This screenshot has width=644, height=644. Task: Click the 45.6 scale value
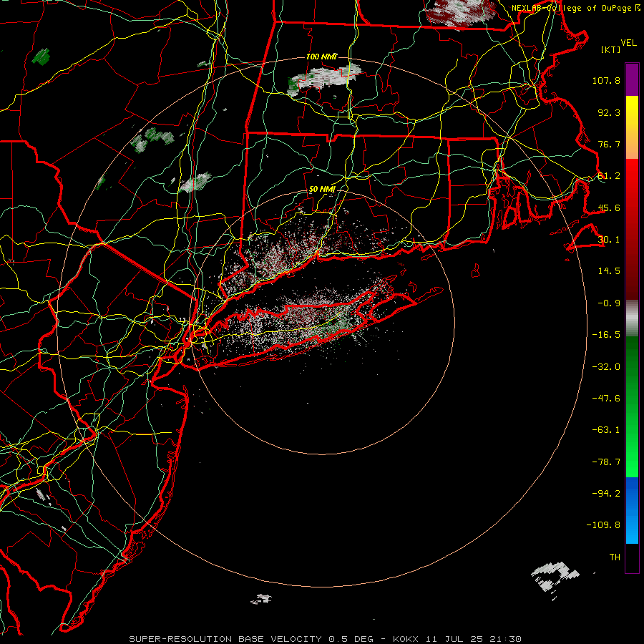pyautogui.click(x=609, y=208)
